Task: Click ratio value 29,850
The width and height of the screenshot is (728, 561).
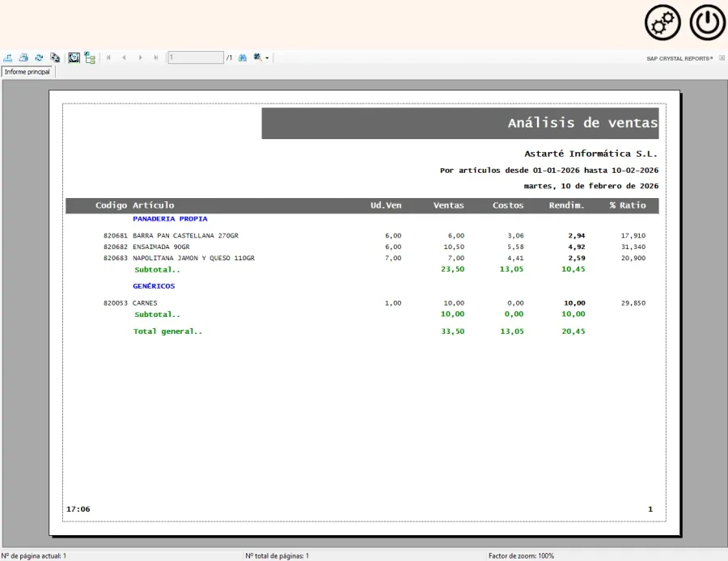Action: [633, 303]
